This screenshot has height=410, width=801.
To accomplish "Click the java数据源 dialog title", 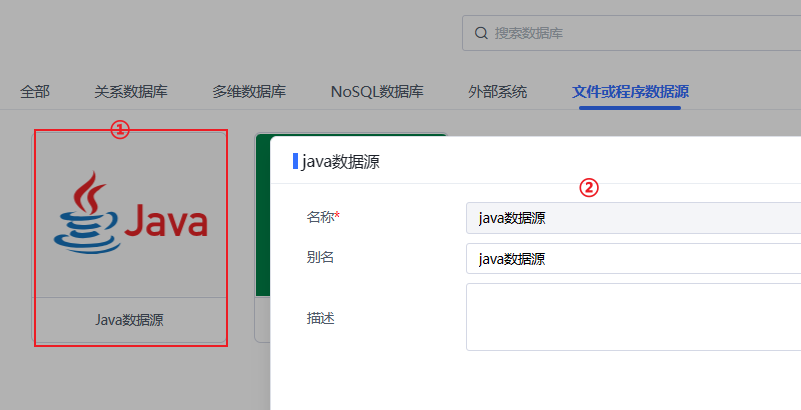I will point(341,162).
